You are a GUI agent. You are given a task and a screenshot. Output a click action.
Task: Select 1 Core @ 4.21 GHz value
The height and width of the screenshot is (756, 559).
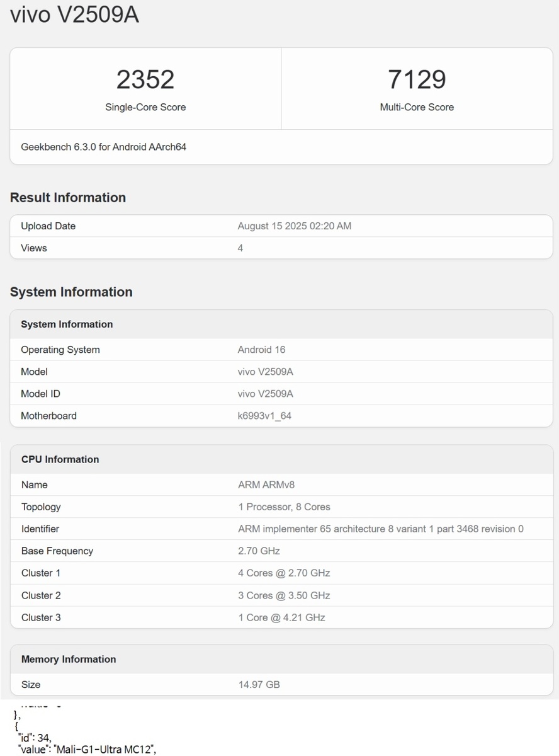click(x=281, y=618)
